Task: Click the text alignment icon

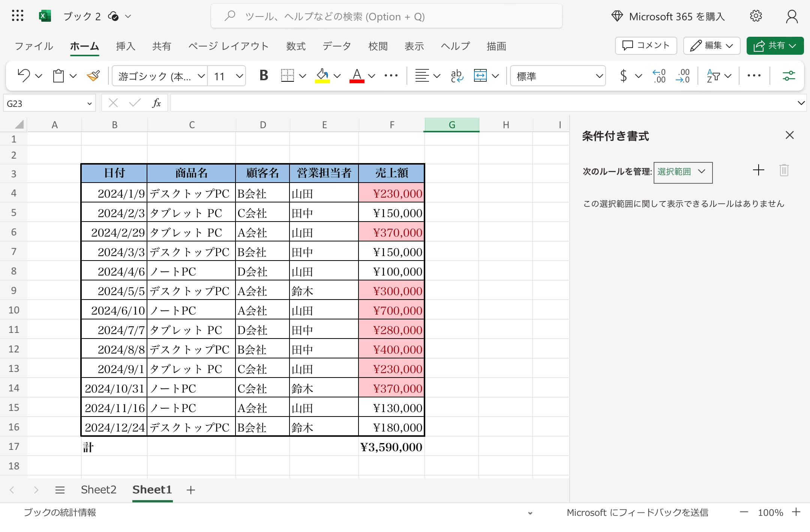Action: pos(422,76)
